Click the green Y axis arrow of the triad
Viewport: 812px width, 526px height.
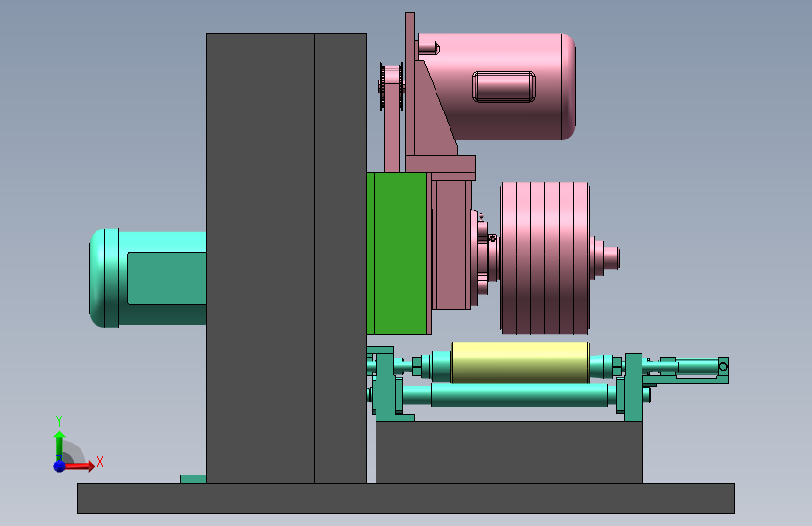[59, 446]
